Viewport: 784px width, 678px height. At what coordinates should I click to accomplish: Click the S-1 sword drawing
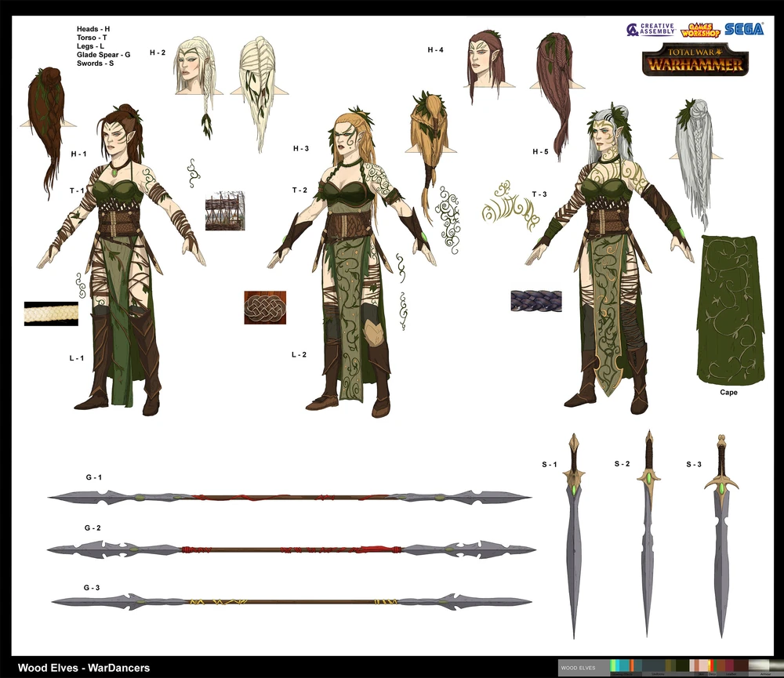(574, 535)
